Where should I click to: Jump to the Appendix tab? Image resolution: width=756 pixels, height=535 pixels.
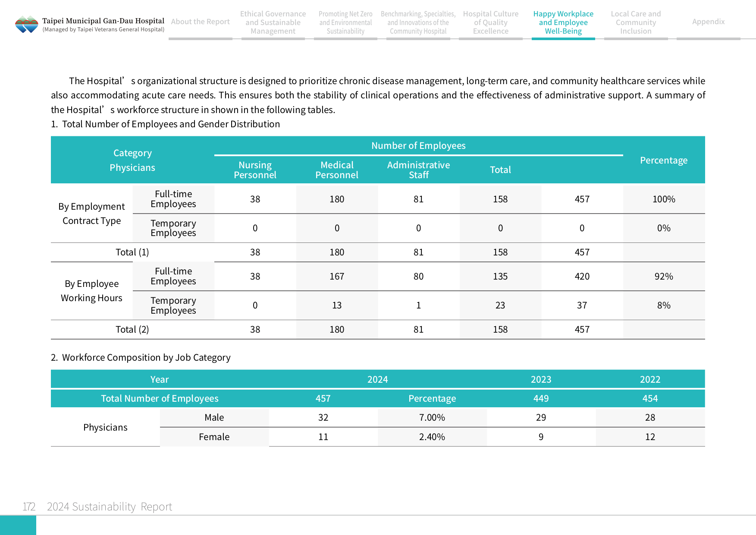(708, 22)
